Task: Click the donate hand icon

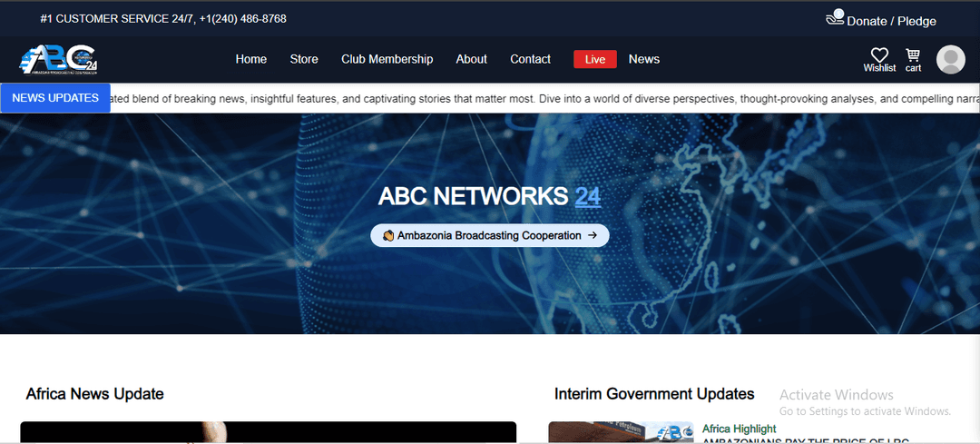Action: (x=835, y=17)
